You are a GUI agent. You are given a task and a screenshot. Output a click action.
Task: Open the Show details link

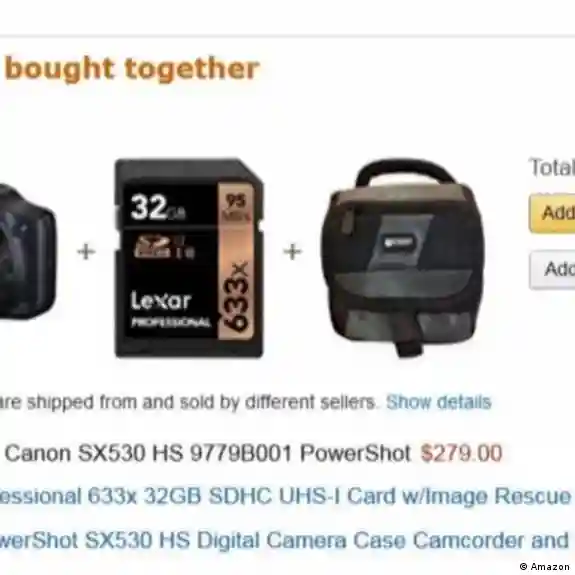point(439,402)
